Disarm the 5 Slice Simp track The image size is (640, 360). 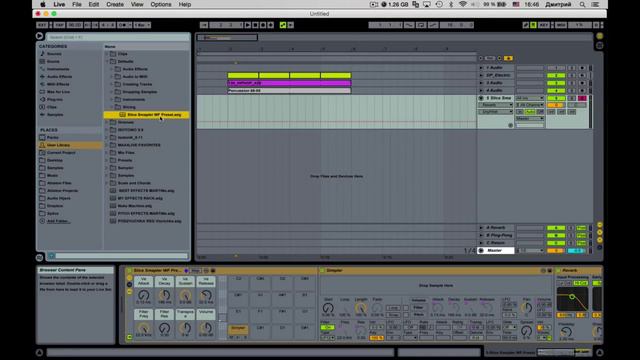(x=582, y=98)
